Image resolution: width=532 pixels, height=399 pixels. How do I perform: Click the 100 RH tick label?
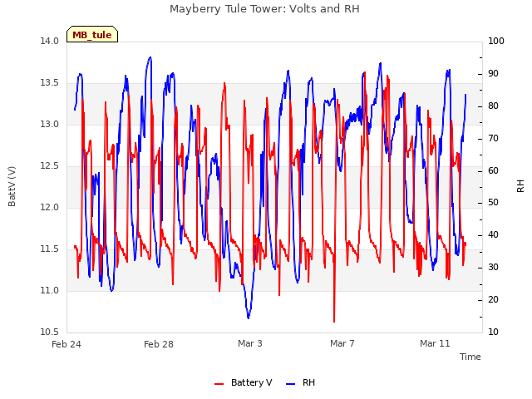pos(496,41)
